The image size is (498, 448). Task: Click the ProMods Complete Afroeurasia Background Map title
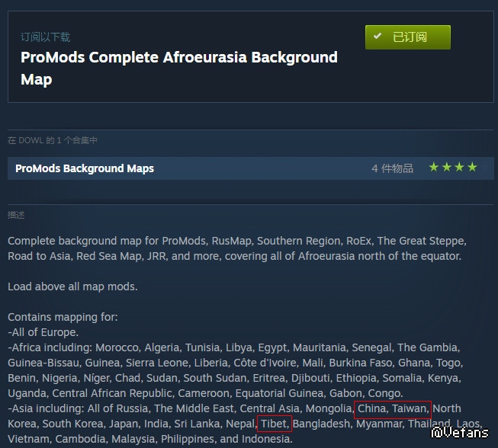179,69
